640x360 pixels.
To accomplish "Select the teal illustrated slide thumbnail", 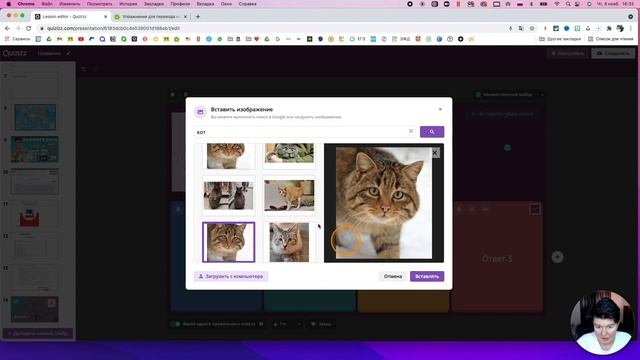I will click(35, 149).
